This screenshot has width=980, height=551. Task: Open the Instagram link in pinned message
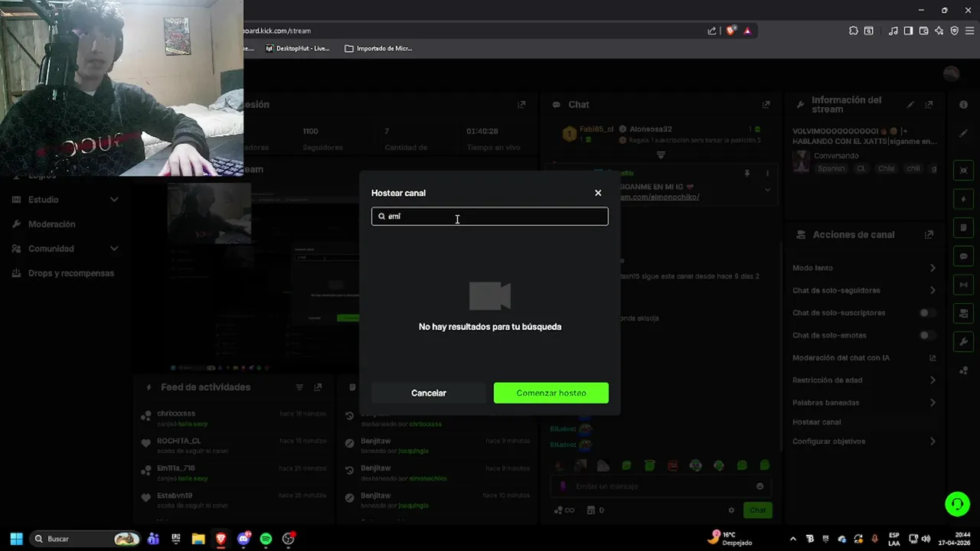pyautogui.click(x=659, y=197)
